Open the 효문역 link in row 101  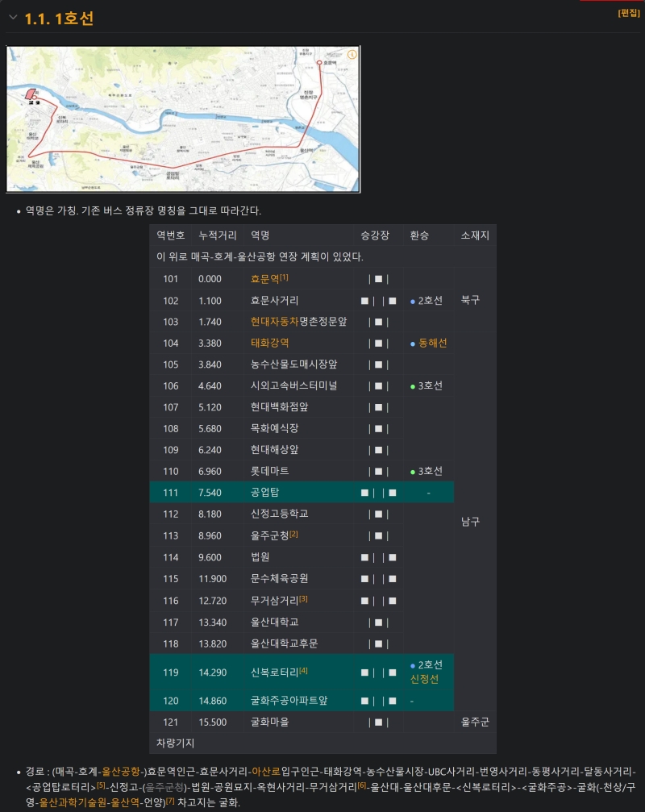(264, 279)
